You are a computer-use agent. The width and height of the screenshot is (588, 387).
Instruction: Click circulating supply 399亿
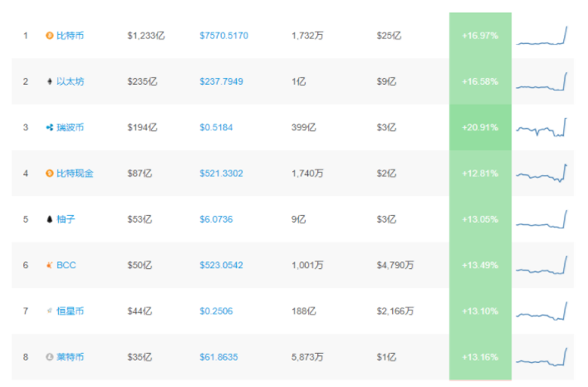[304, 128]
